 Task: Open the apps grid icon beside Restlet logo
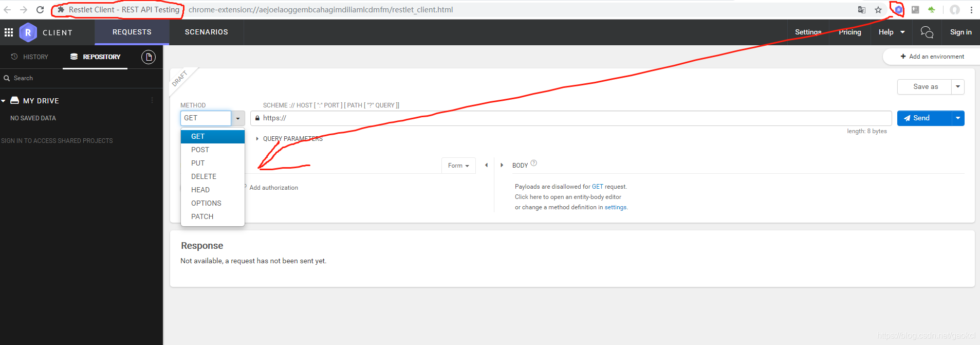point(9,32)
